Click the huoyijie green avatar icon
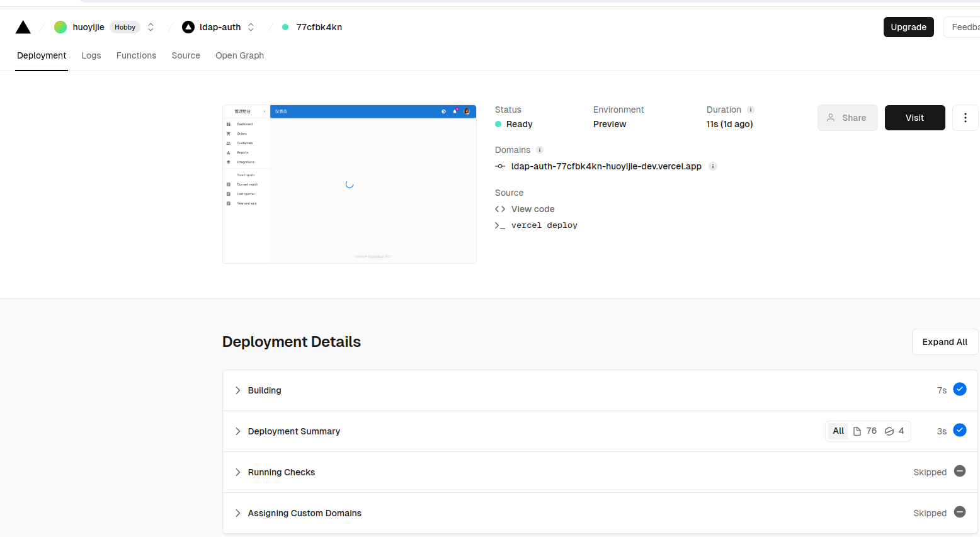980x537 pixels. point(60,27)
